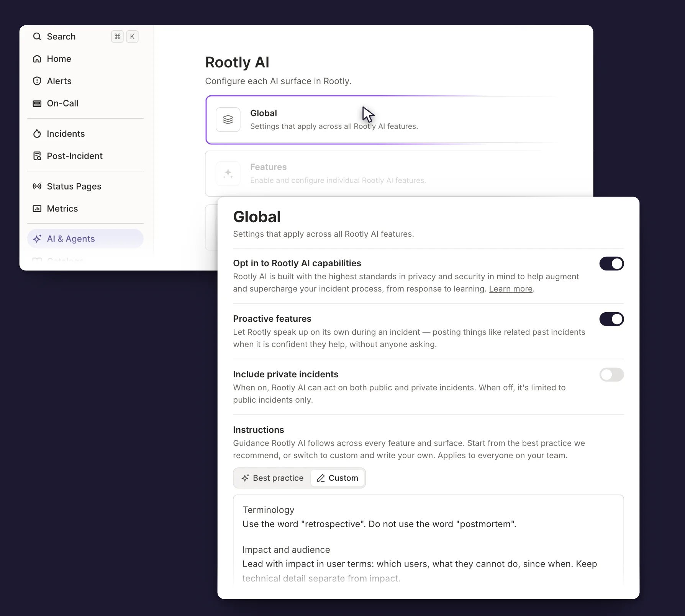Click 'Configure each AI surface in Rootly.' text

(278, 81)
